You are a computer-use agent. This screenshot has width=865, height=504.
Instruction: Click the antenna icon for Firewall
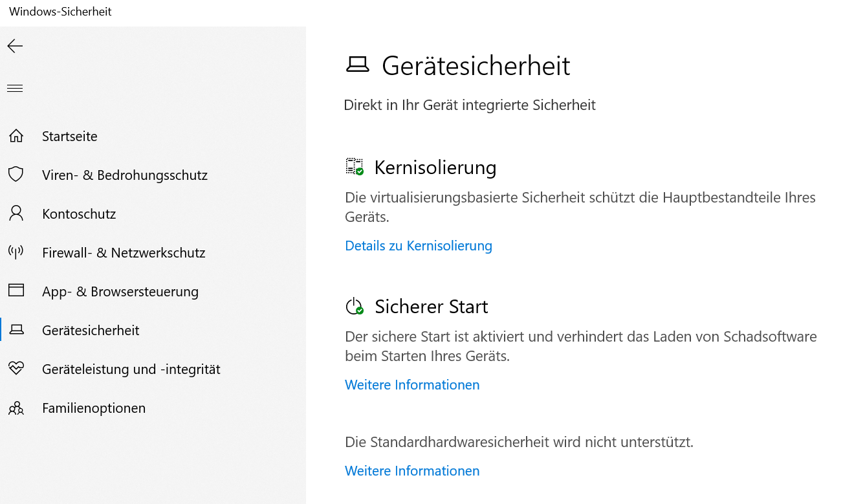click(16, 252)
